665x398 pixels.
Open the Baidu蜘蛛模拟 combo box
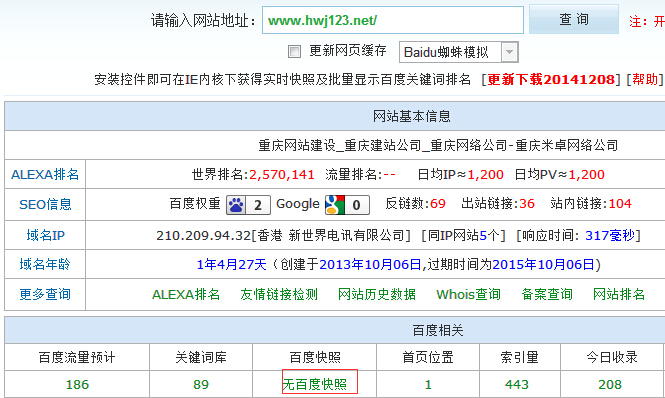click(x=458, y=52)
